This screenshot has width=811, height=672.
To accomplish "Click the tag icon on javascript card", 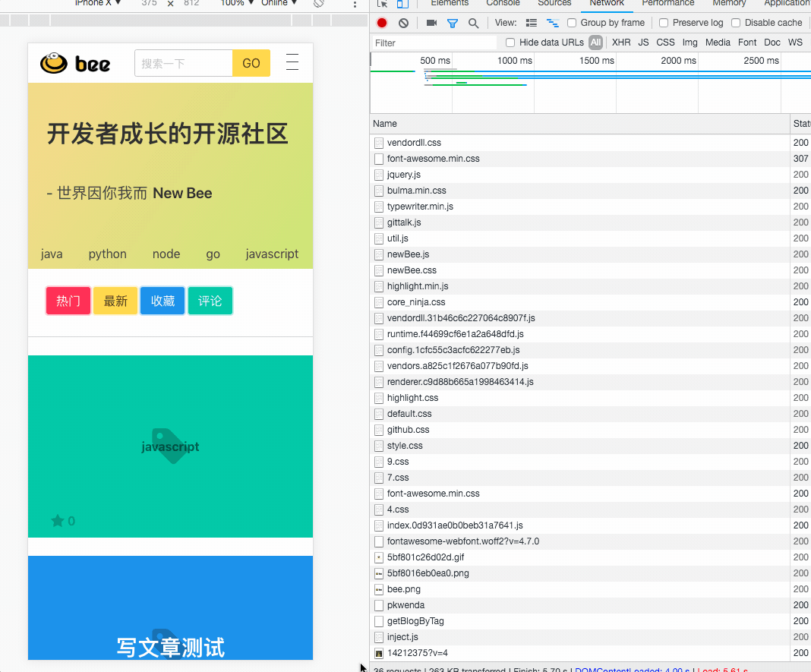I will pyautogui.click(x=169, y=446).
